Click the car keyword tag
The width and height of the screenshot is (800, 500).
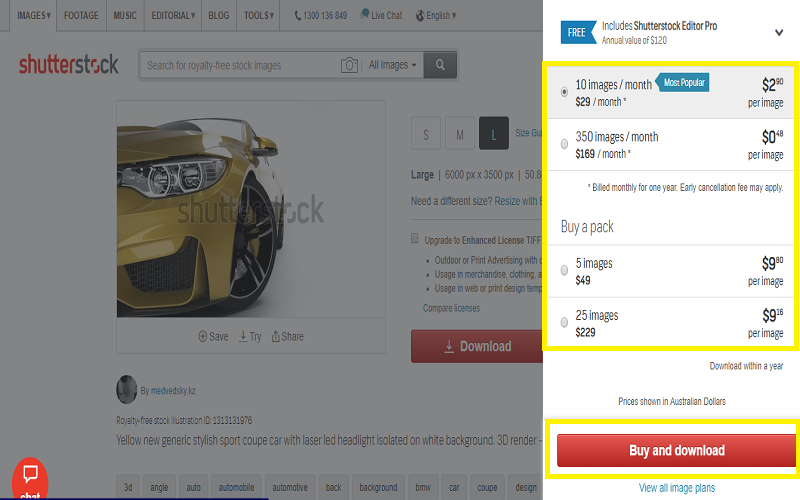click(x=454, y=487)
